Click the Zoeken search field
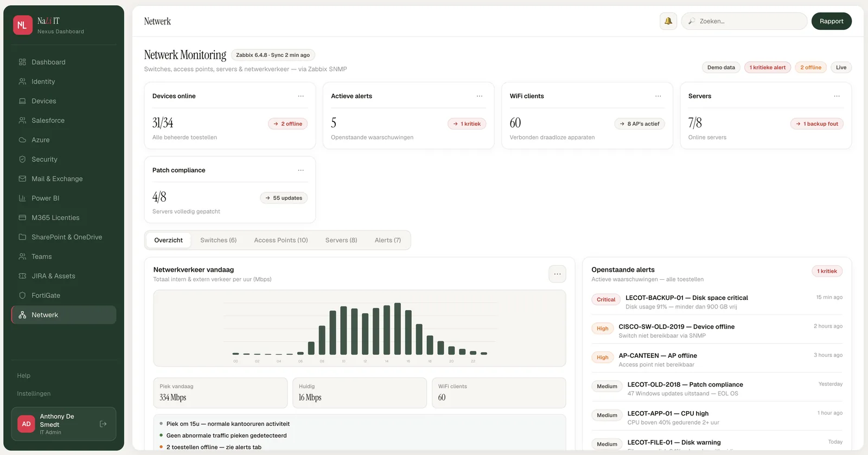 [744, 21]
